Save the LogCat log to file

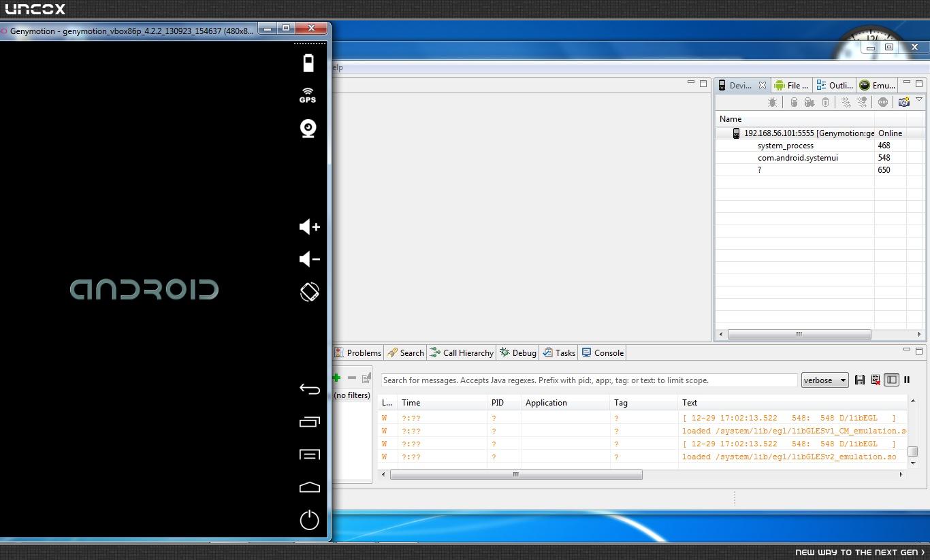click(860, 380)
